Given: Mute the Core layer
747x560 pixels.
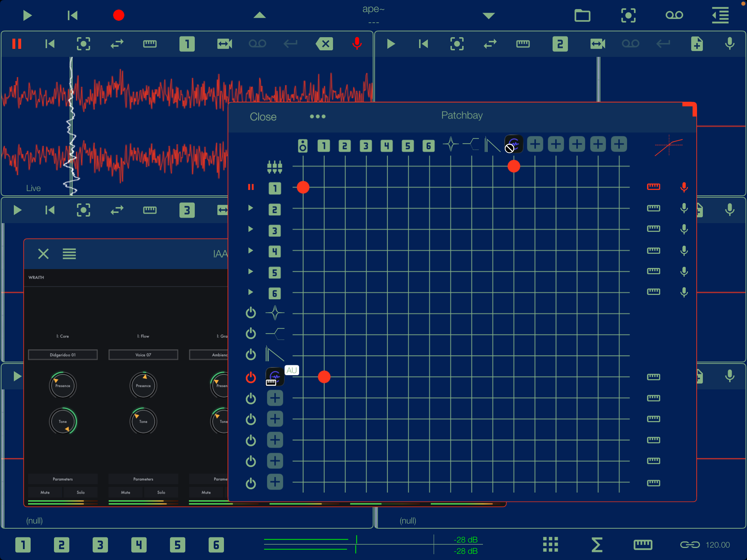Looking at the screenshot, I should click(x=45, y=492).
